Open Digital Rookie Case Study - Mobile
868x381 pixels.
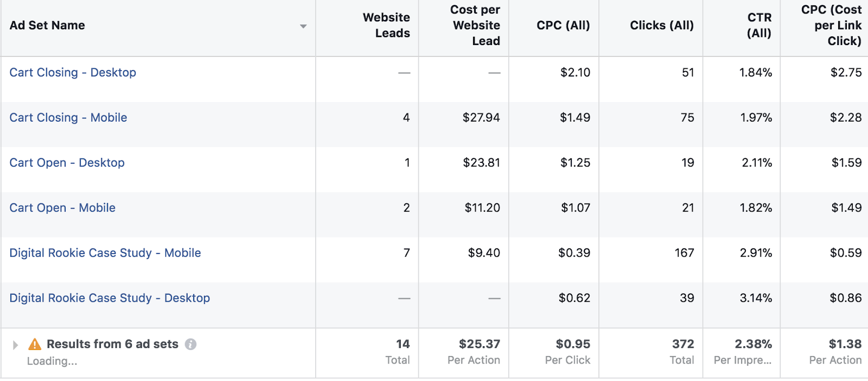point(105,253)
